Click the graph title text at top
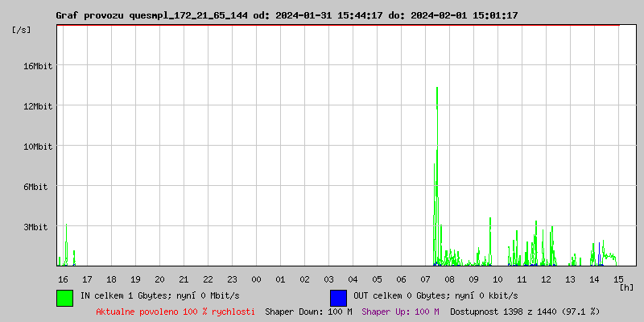The width and height of the screenshot is (644, 322). coord(287,15)
